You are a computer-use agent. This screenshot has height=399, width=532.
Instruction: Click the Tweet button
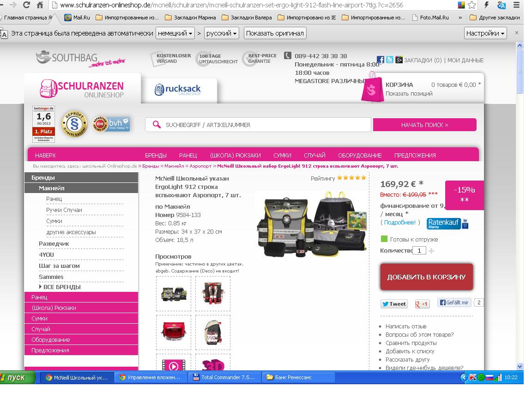point(394,304)
